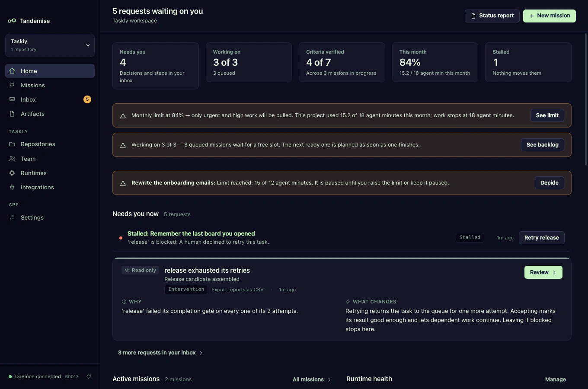Click the Artifacts file icon
This screenshot has width=588, height=389.
(12, 114)
